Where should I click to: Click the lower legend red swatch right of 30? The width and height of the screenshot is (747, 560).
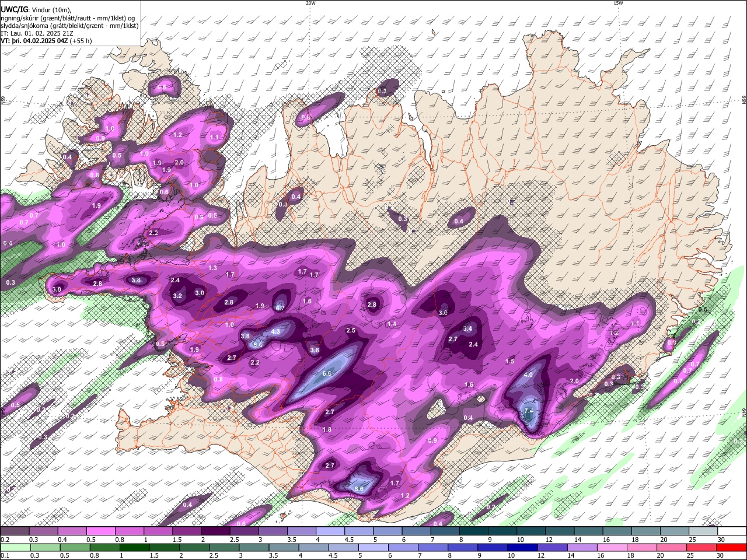click(731, 547)
